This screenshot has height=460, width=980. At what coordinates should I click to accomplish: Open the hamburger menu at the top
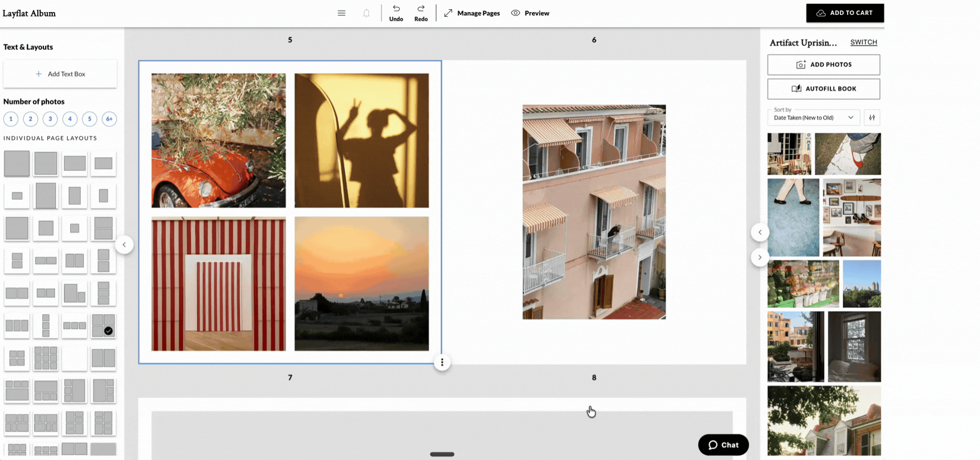tap(341, 13)
